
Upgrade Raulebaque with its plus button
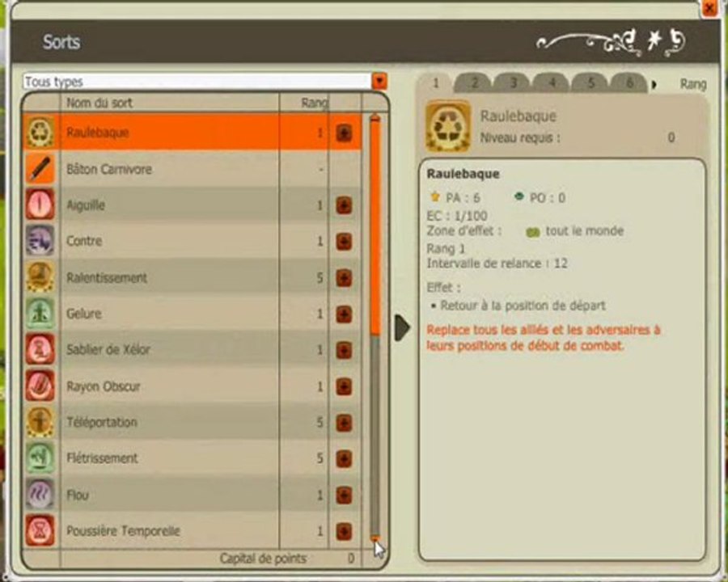pyautogui.click(x=344, y=133)
